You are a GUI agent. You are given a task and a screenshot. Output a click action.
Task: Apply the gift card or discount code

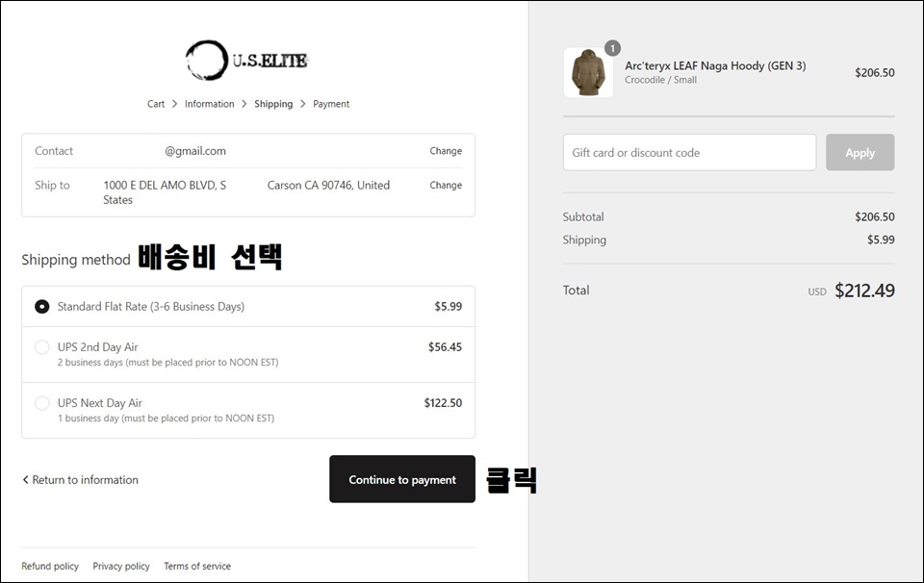[860, 153]
